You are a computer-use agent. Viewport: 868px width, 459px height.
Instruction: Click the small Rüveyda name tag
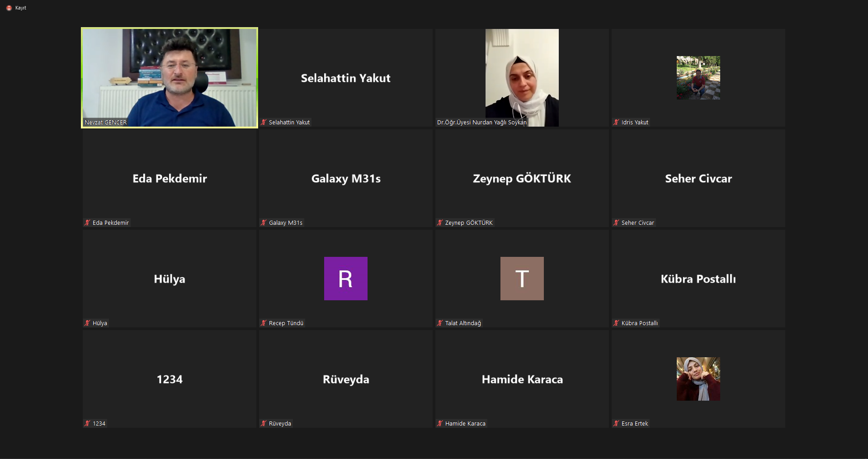coord(280,423)
